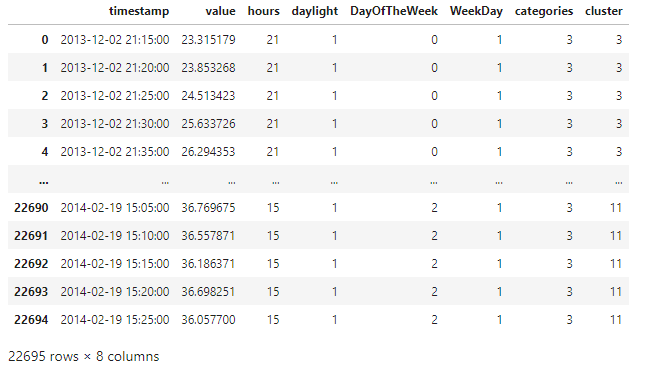Click row index 22693
This screenshot has width=649, height=374.
pyautogui.click(x=31, y=292)
